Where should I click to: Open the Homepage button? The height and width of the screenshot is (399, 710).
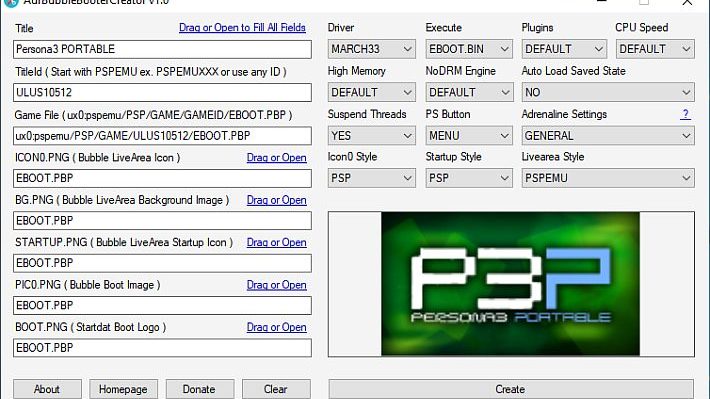(x=124, y=389)
